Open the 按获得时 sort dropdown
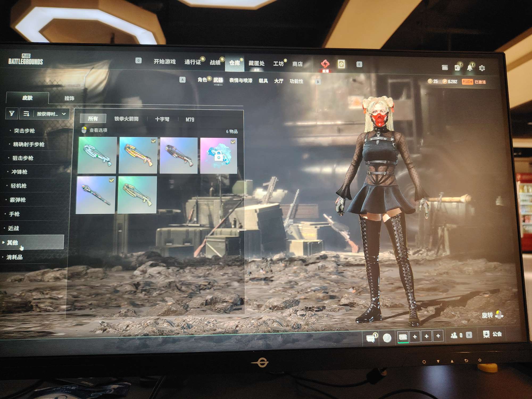532x399 pixels. pyautogui.click(x=51, y=114)
